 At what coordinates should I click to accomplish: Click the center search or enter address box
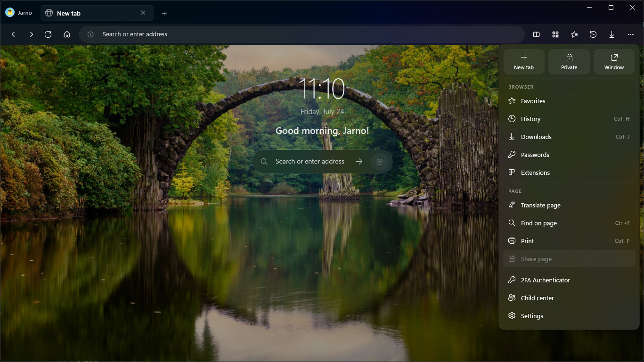click(x=322, y=162)
